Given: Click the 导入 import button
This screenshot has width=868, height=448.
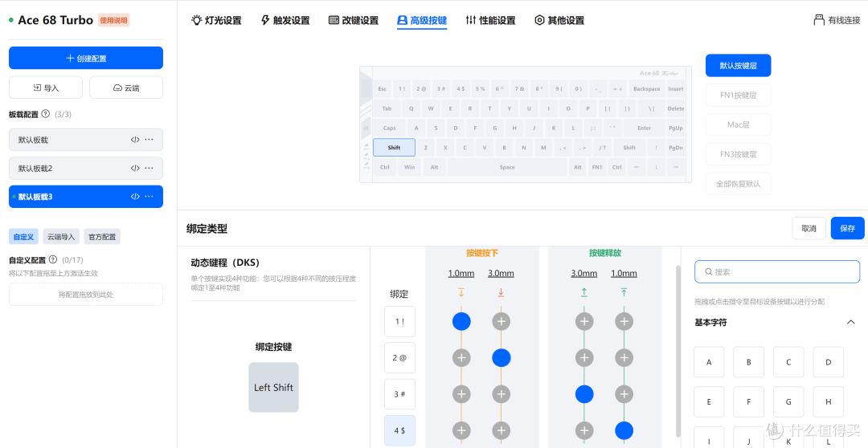Looking at the screenshot, I should (45, 88).
